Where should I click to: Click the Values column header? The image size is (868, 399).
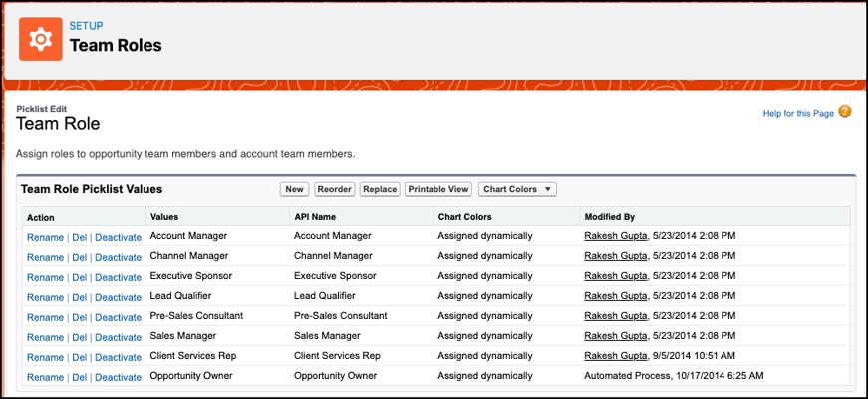point(164,217)
